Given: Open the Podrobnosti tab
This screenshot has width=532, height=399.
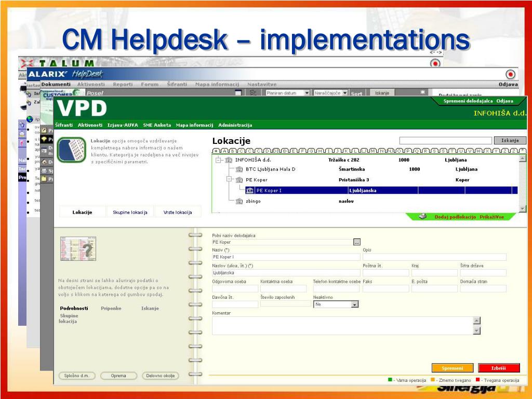Looking at the screenshot, I should pos(74,308).
